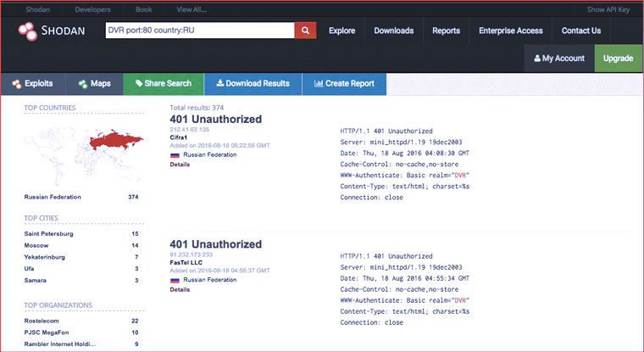Viewport: 644px width, 352px height.
Task: Open Details for FasTel LLC result
Action: pos(180,289)
